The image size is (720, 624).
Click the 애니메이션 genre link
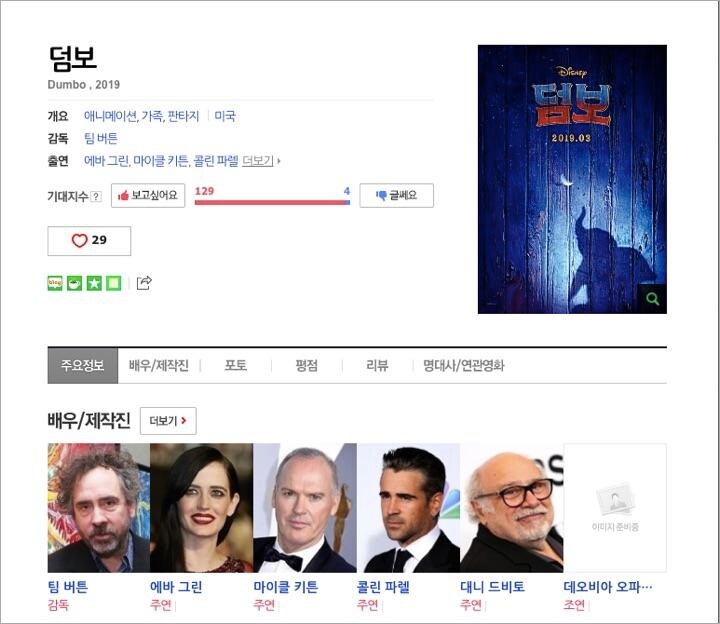(x=110, y=116)
